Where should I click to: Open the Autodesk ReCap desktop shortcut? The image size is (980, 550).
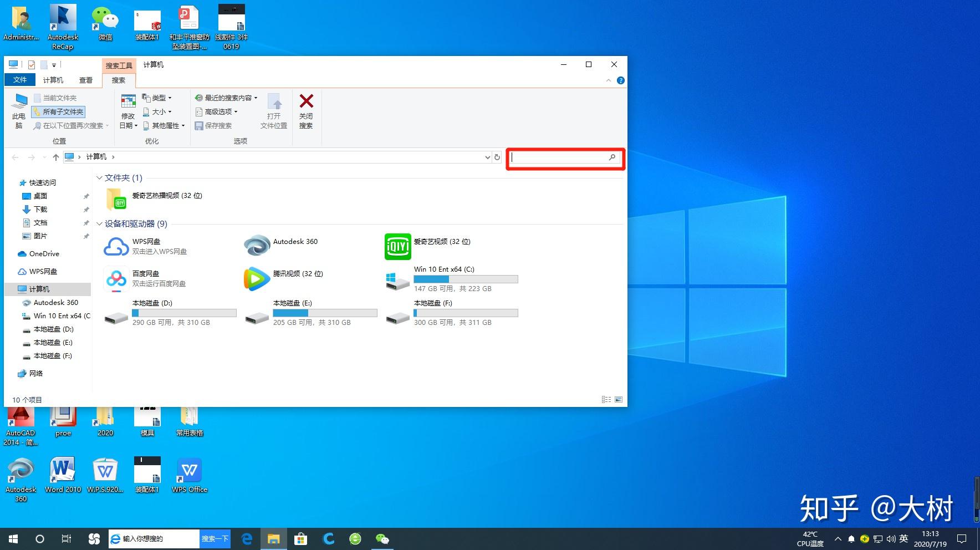(63, 27)
